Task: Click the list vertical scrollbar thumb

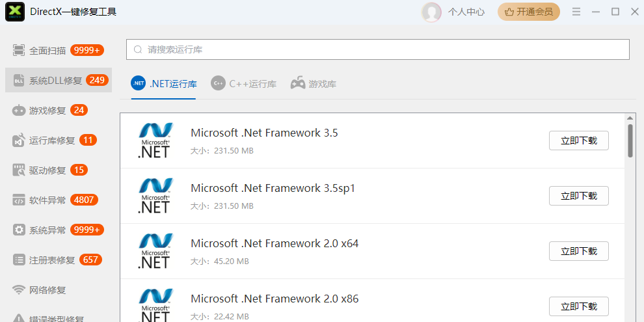Action: point(630,141)
